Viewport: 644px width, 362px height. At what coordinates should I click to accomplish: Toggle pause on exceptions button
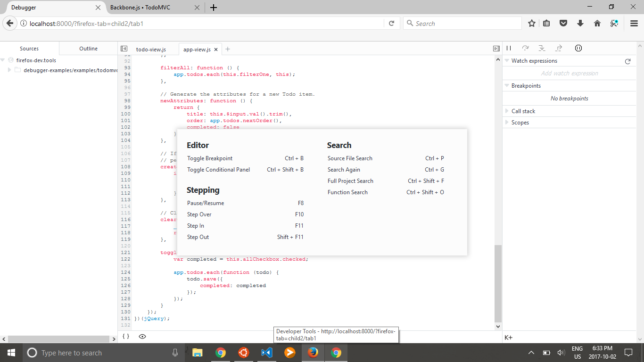coord(578,48)
